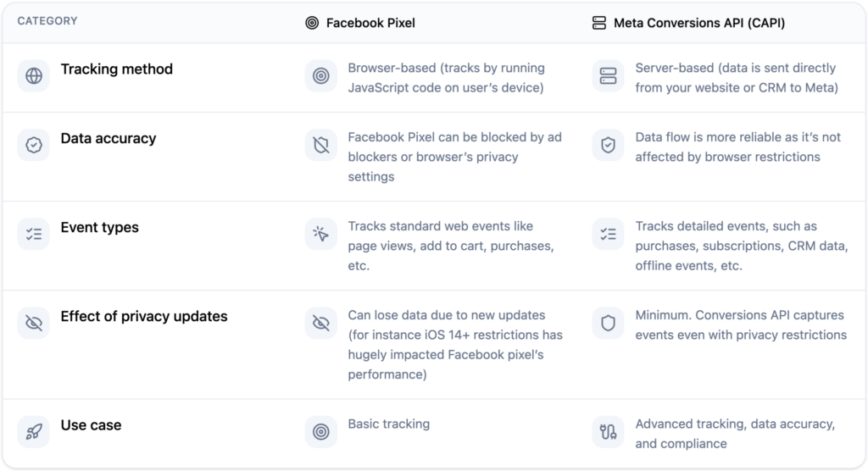Click the server icon next to Server-based text

609,76
